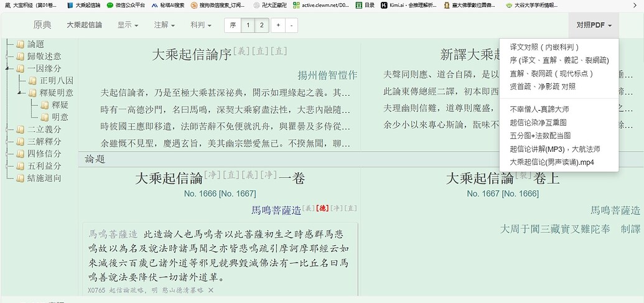This screenshot has width=644, height=303.
Task: Expand the 二立義分 tree node
Action: [7, 130]
